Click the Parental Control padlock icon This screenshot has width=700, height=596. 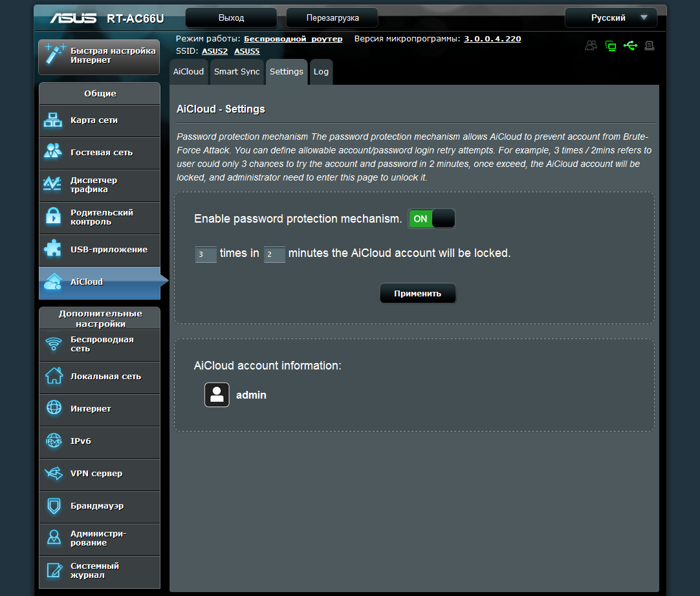point(54,216)
